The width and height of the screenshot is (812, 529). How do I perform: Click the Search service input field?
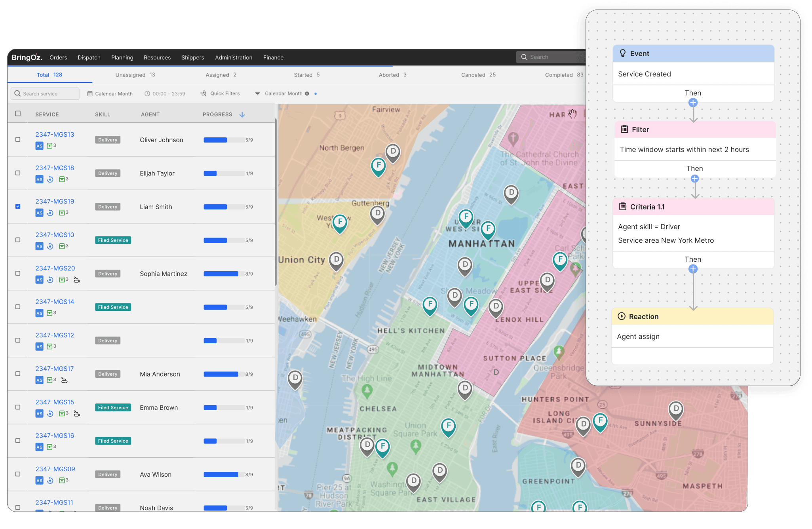click(x=45, y=94)
